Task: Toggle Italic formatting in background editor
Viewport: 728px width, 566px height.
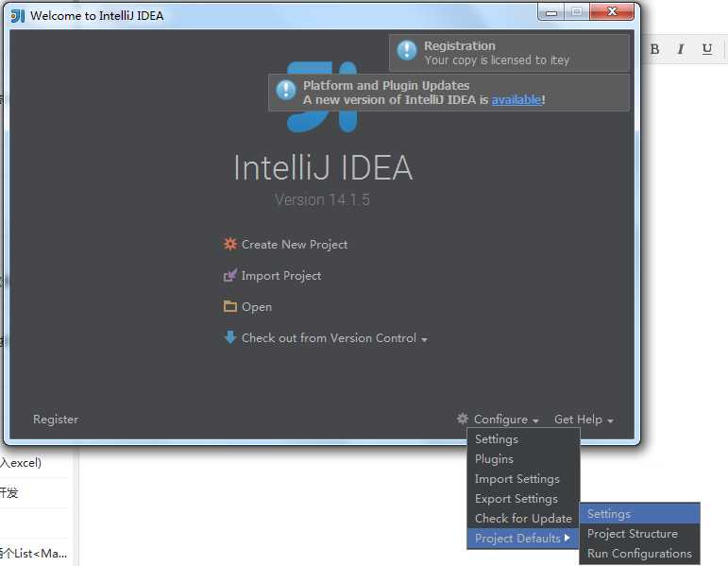Action: [x=681, y=49]
